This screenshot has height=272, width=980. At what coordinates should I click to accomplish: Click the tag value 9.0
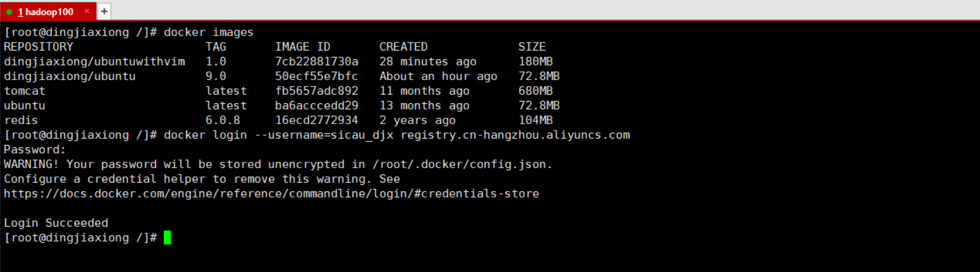pyautogui.click(x=216, y=76)
